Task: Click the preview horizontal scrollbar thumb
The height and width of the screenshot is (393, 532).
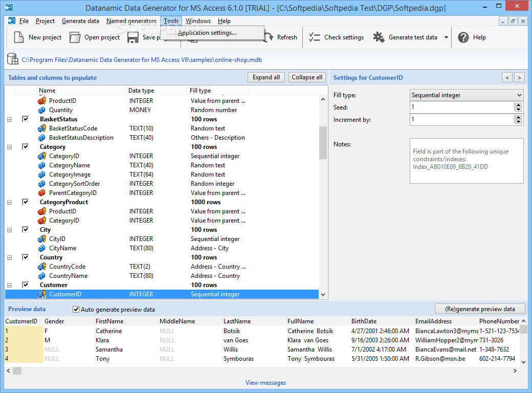Action: tap(17, 370)
